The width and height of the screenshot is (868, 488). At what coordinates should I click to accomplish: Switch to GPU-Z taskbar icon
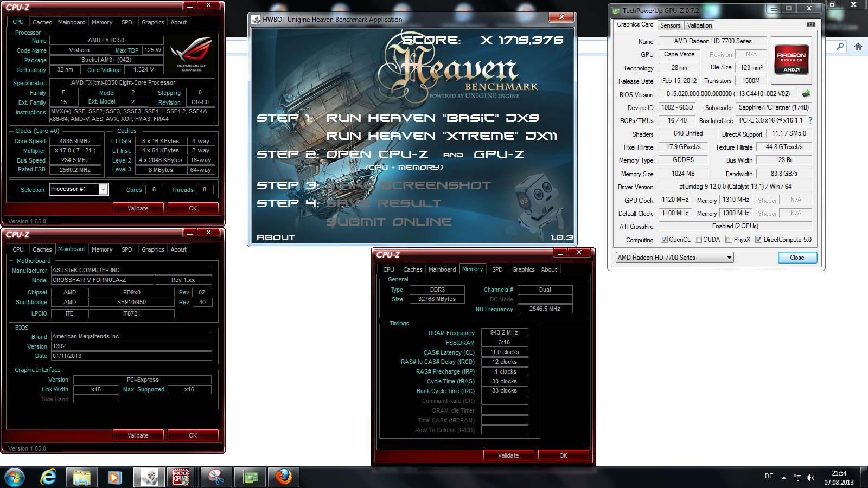coord(250,477)
